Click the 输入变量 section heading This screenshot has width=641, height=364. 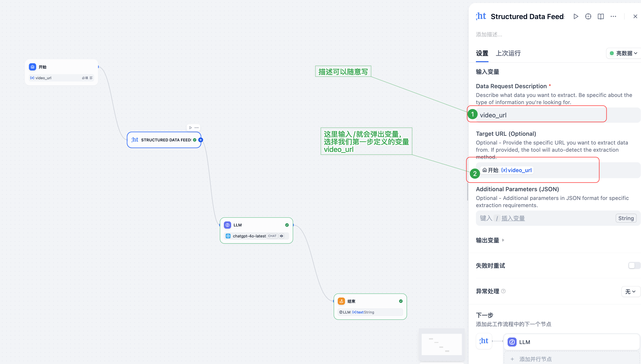tap(487, 72)
